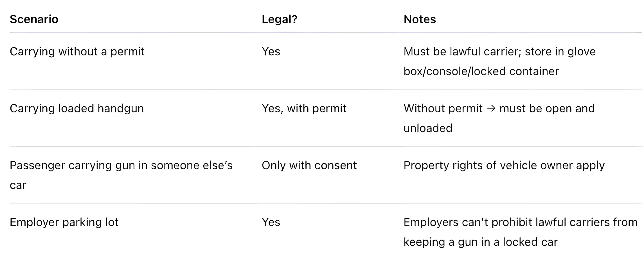The image size is (644, 272).
Task: Select the 'Carrying loaded handgun' scenario cell
Action: tap(77, 108)
